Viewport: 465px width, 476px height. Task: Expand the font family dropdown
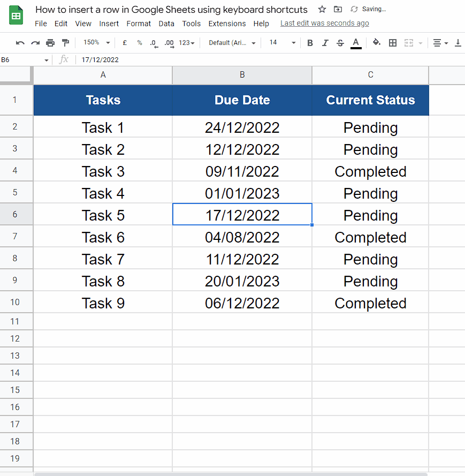[x=232, y=43]
